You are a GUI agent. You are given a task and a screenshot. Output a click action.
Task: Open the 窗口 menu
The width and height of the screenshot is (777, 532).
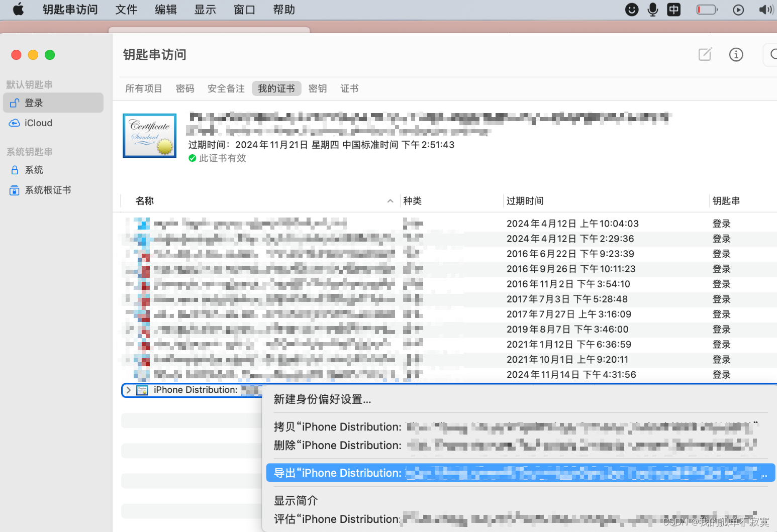pyautogui.click(x=245, y=10)
